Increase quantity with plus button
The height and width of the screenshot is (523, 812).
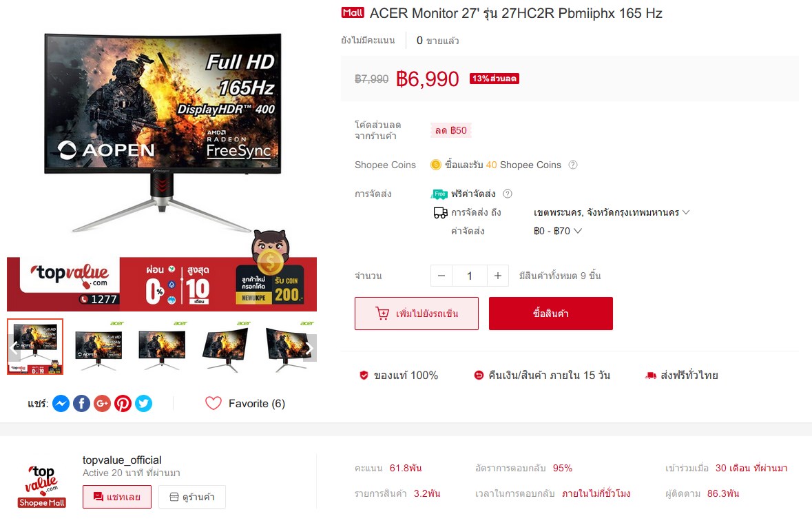pyautogui.click(x=498, y=276)
